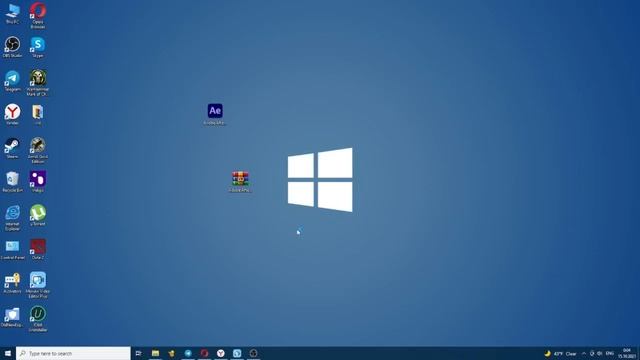
Task: Select the shield folder desktop shortcut
Action: [12, 317]
